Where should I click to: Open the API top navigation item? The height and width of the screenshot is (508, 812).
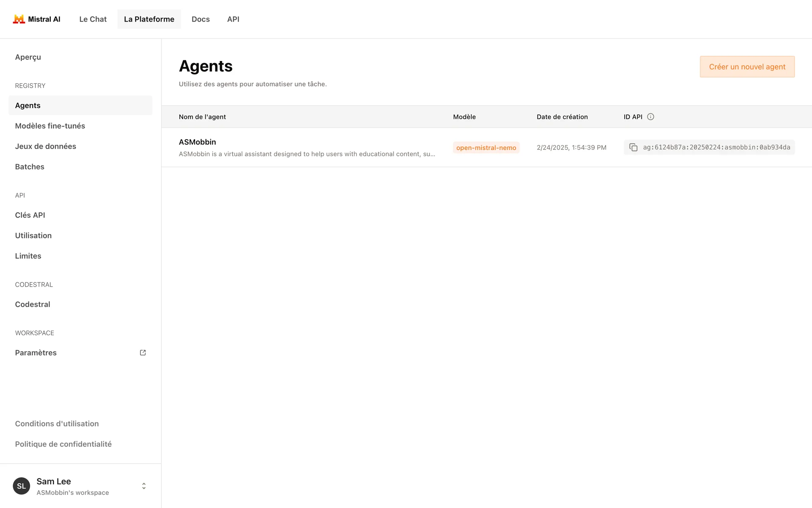[x=233, y=19]
